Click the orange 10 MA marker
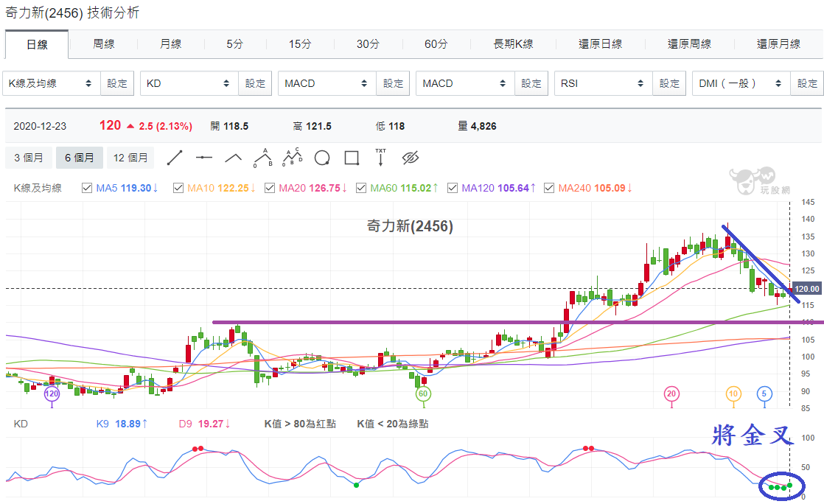The height and width of the screenshot is (504, 824). click(x=733, y=393)
